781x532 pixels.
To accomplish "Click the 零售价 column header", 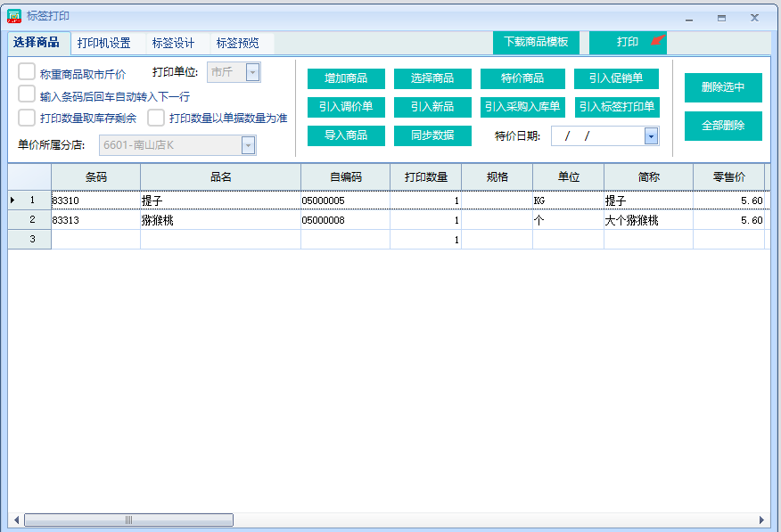I will click(x=728, y=177).
